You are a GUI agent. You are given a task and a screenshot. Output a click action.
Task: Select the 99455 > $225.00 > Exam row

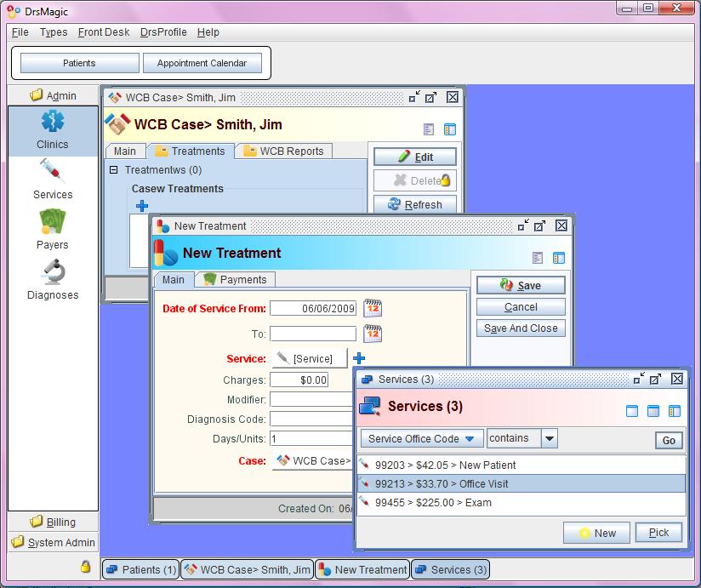coord(521,503)
